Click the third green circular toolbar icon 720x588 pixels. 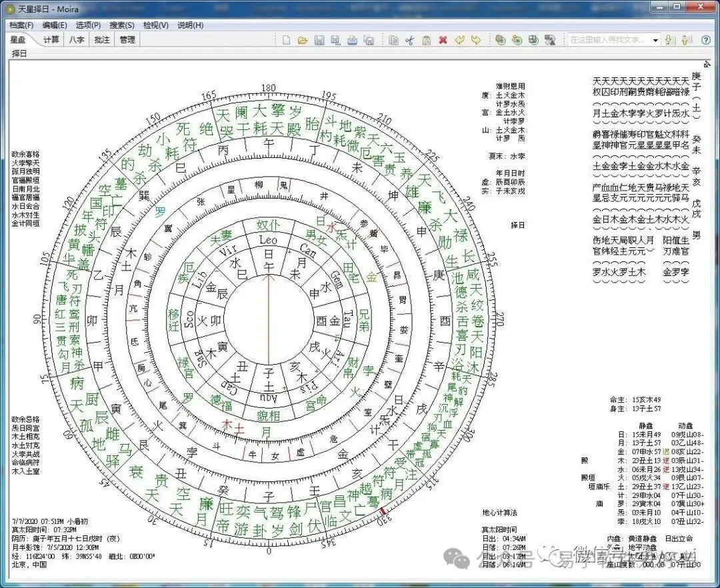(533, 41)
